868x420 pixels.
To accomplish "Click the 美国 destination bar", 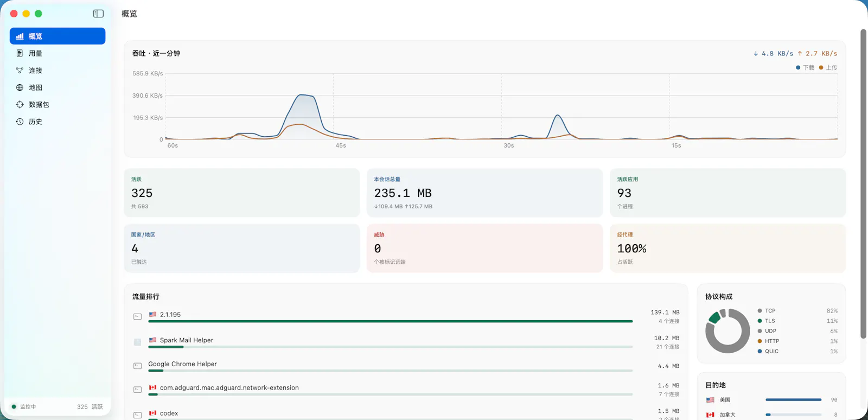I will (794, 400).
